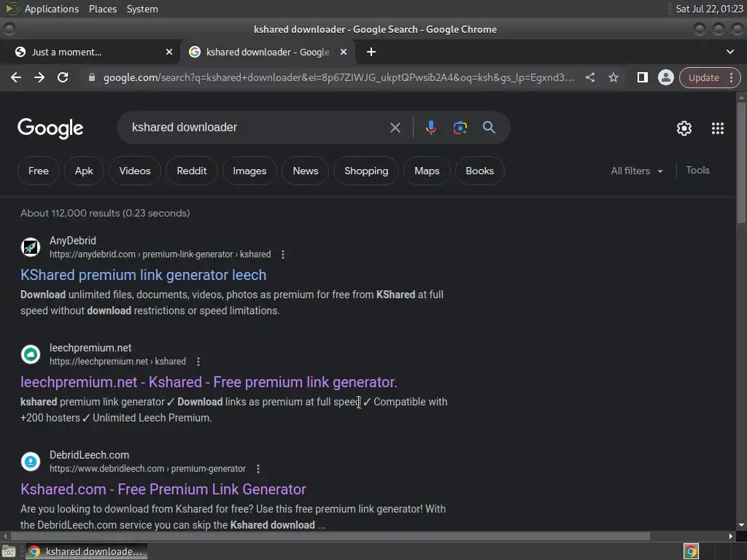This screenshot has height=560, width=747.
Task: Switch to News results
Action: point(306,171)
